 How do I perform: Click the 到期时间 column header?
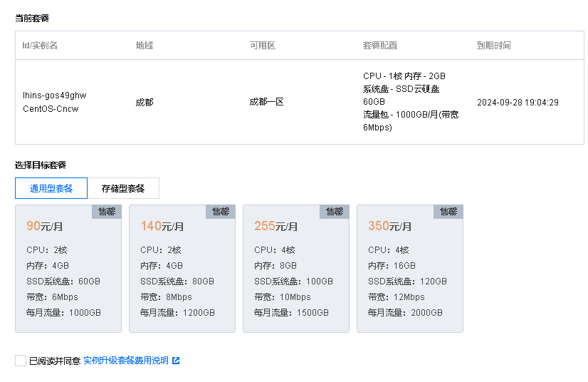coord(493,46)
